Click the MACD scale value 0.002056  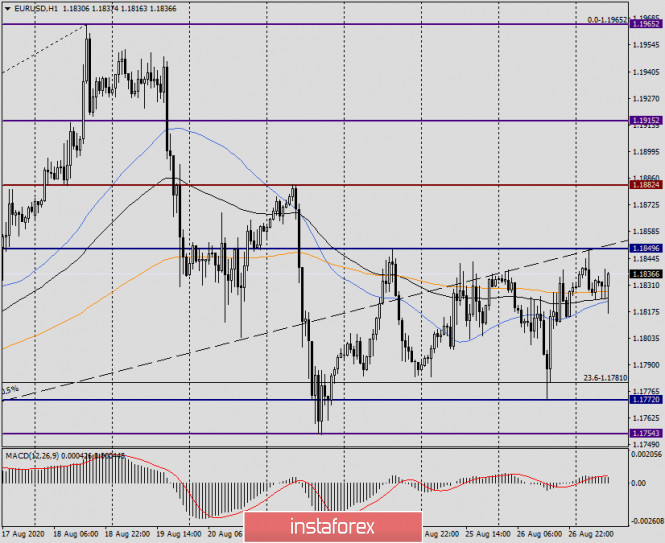click(x=646, y=454)
